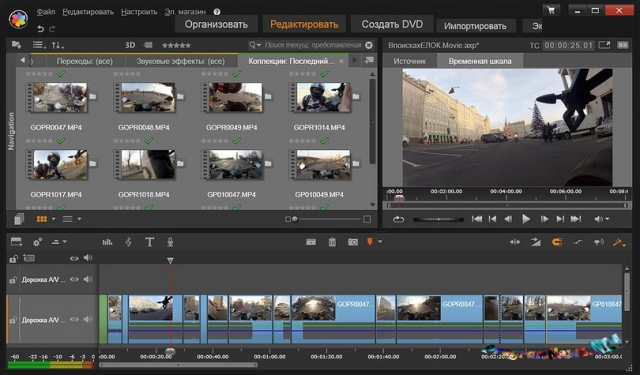
Task: Go to the Создать DVD section
Action: click(392, 24)
